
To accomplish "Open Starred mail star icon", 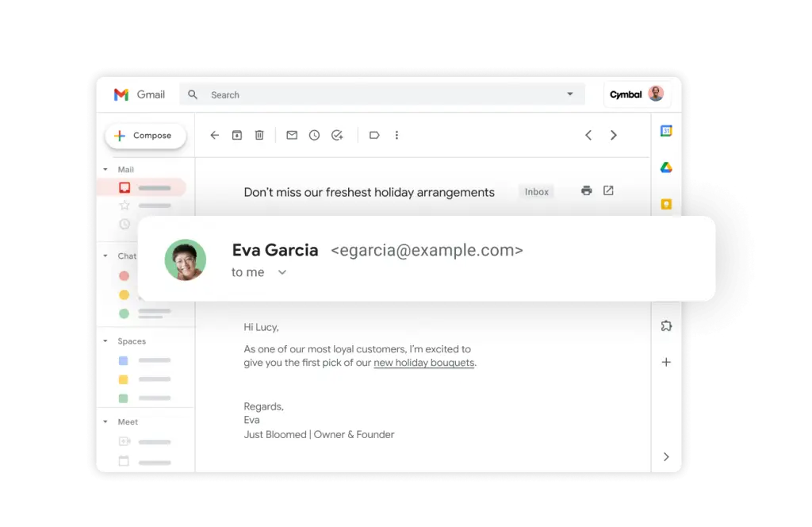I will [124, 206].
